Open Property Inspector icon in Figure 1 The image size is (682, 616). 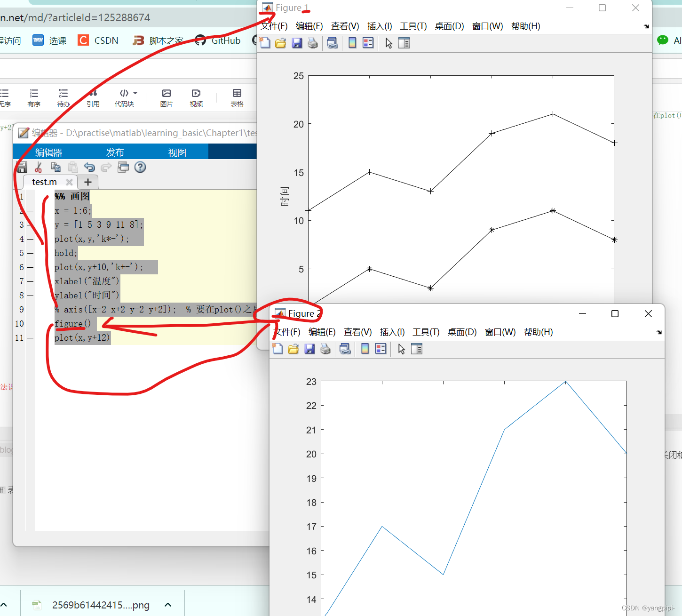(404, 43)
